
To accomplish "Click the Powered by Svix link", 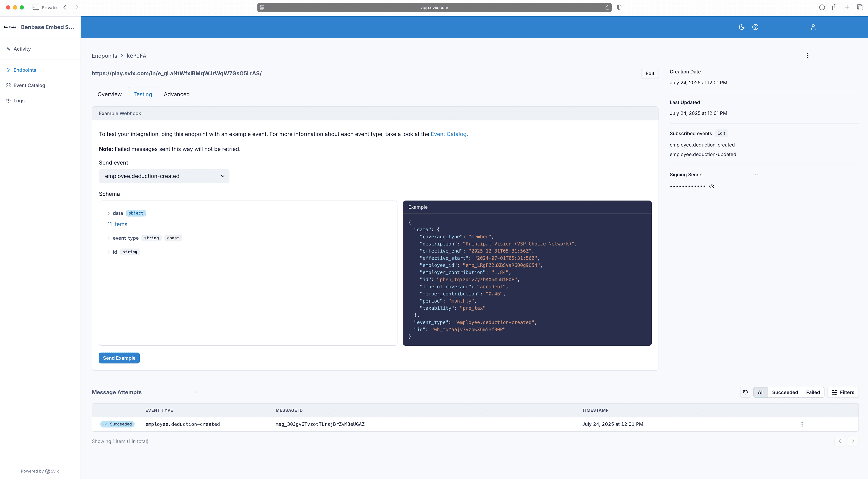I will 40,471.
